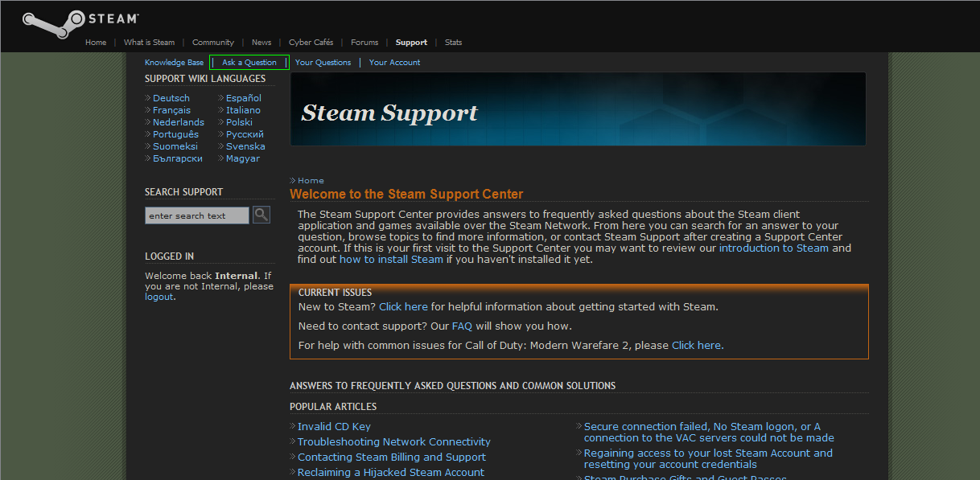Open the FAQ link in Current Issues
This screenshot has height=480, width=980.
[x=462, y=326]
